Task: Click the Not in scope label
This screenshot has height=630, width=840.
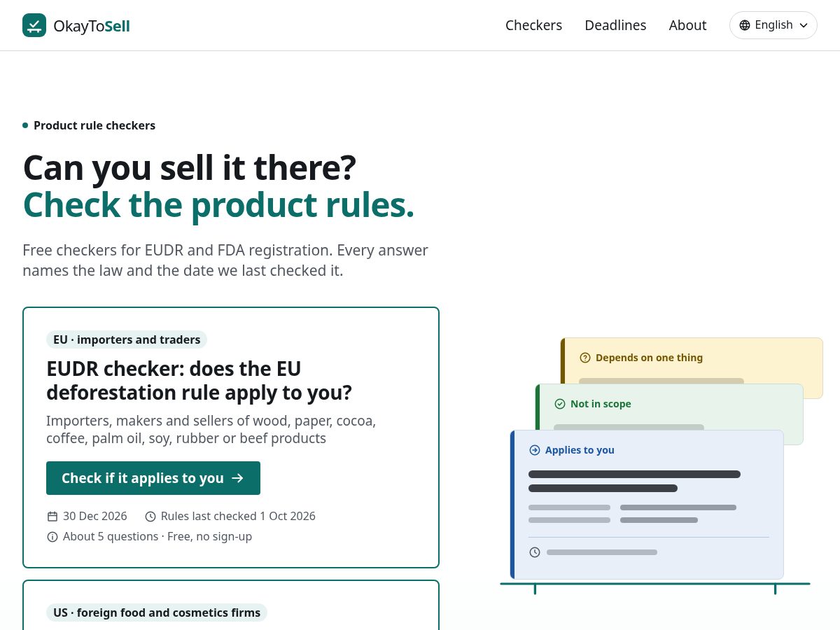Action: click(601, 404)
